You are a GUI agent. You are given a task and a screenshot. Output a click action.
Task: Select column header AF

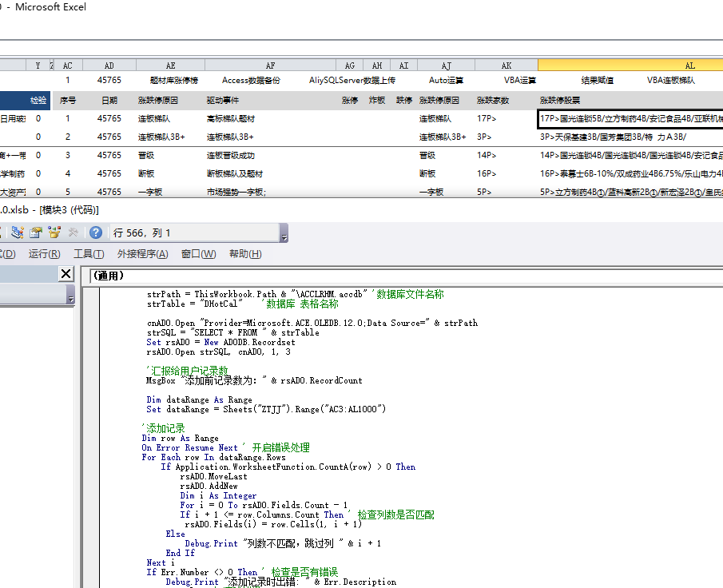pos(271,66)
